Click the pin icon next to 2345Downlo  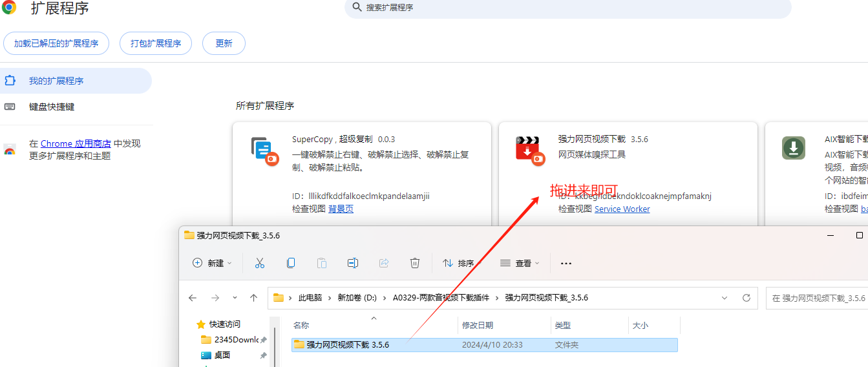pos(263,340)
